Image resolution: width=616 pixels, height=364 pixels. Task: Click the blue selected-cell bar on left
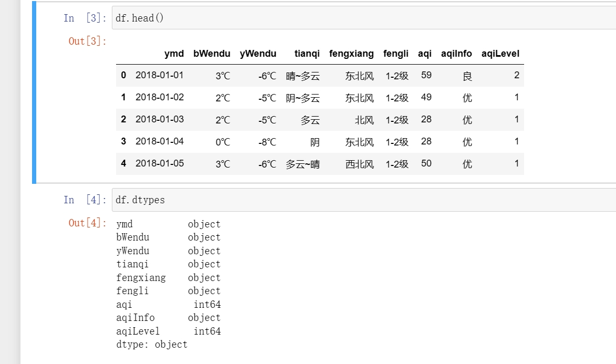34,92
